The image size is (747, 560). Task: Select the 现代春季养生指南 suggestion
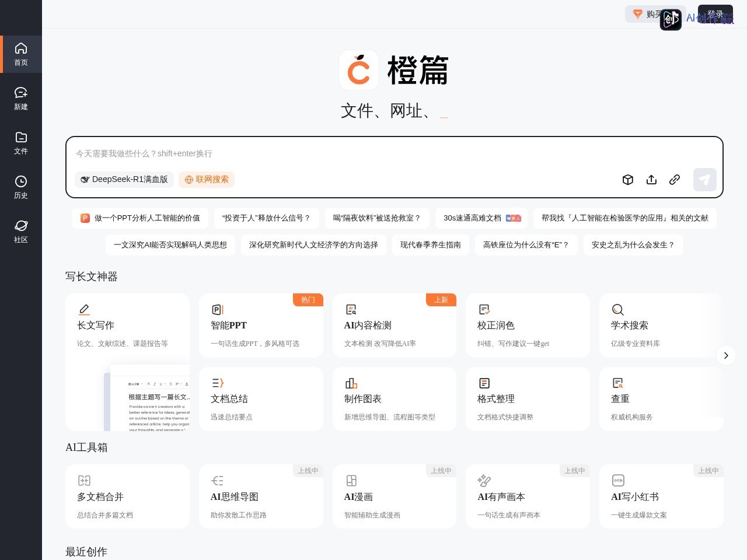point(431,245)
